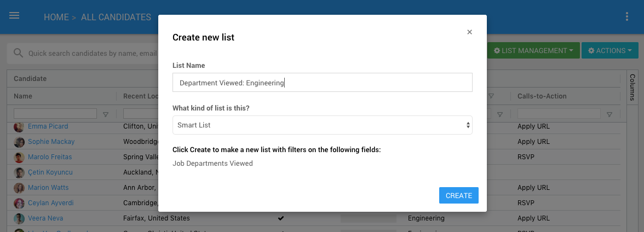Screen dimensions: 644x232
Task: Click Çetin Koyuncu's avatar icon
Action: point(19,173)
